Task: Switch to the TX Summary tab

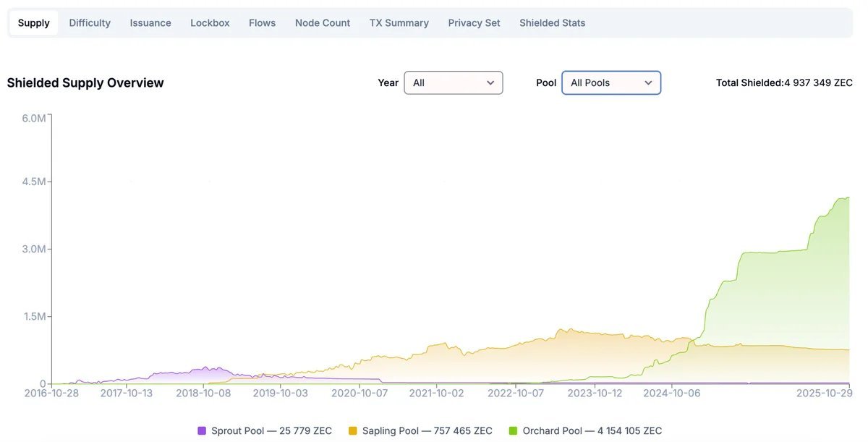Action: [399, 23]
